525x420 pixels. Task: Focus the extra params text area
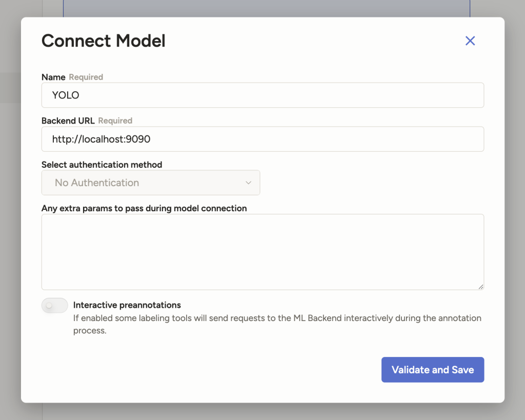coord(262,252)
